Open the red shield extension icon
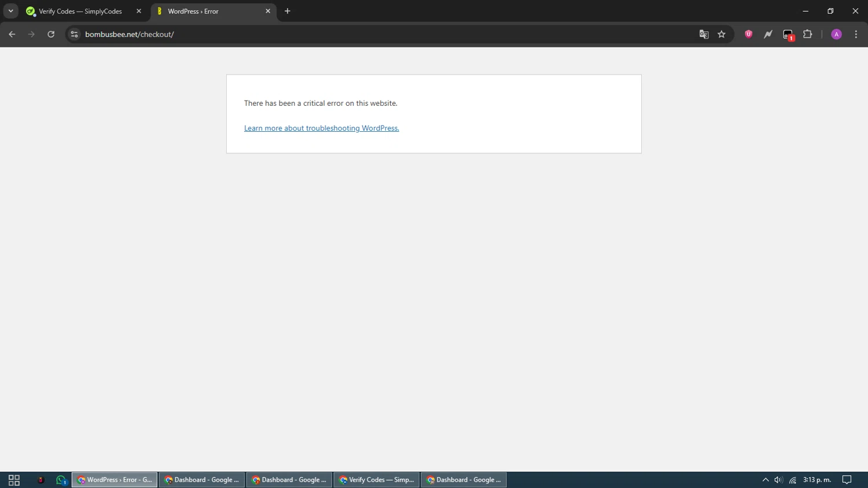 coord(748,34)
